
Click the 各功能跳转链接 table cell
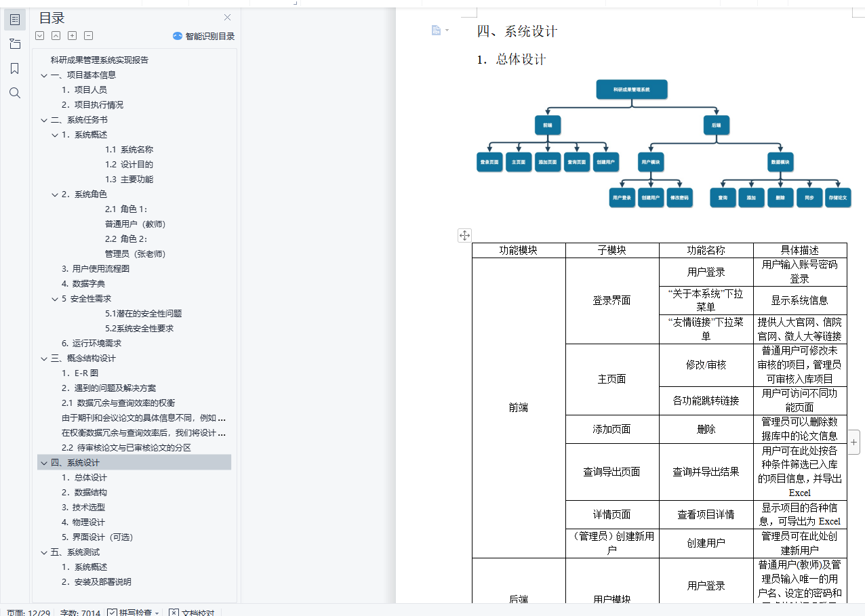click(x=706, y=401)
